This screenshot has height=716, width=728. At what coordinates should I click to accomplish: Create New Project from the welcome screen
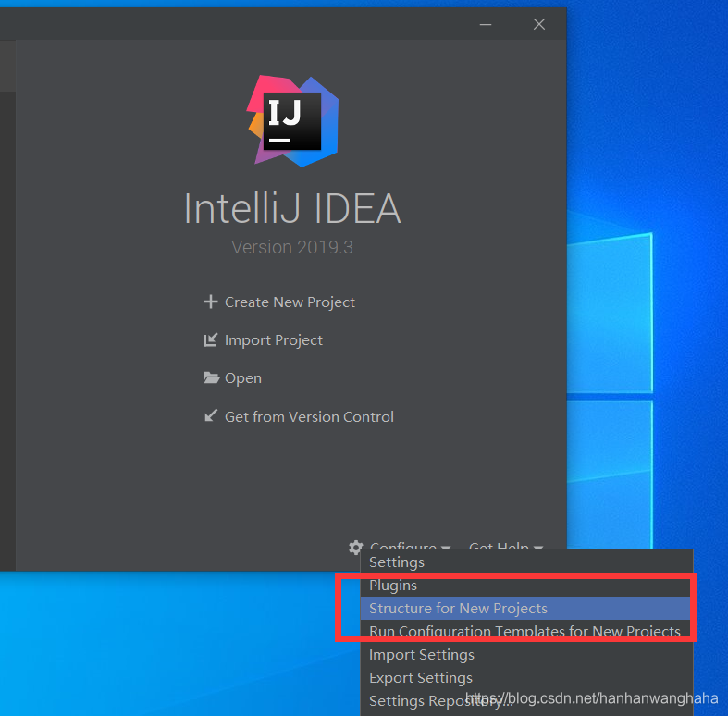[x=290, y=302]
